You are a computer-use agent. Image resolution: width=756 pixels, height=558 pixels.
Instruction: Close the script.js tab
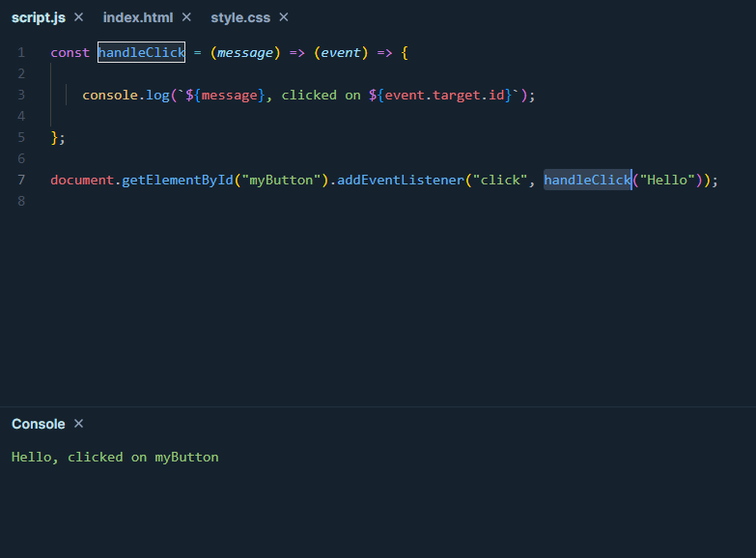[78, 17]
